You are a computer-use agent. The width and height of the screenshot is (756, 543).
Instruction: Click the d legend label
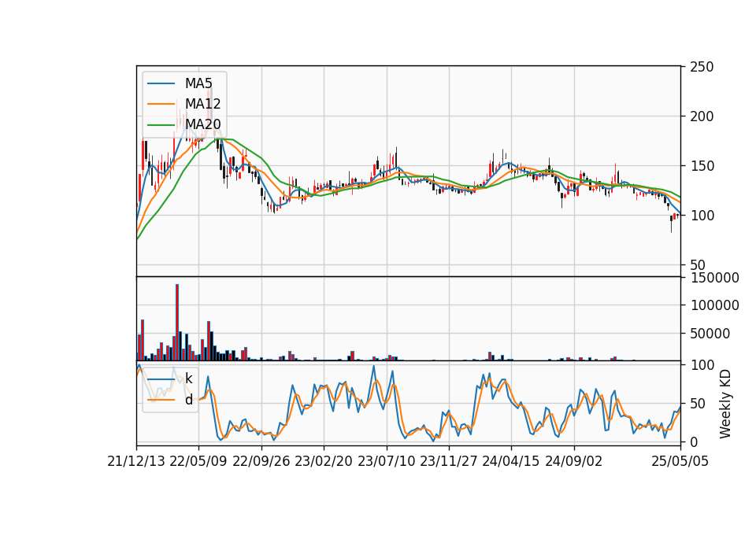(189, 400)
